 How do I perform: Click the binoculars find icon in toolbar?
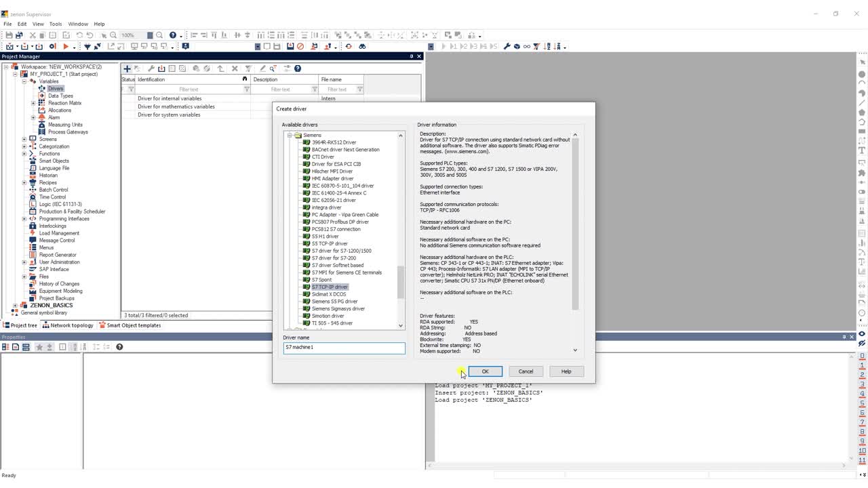coord(362,46)
